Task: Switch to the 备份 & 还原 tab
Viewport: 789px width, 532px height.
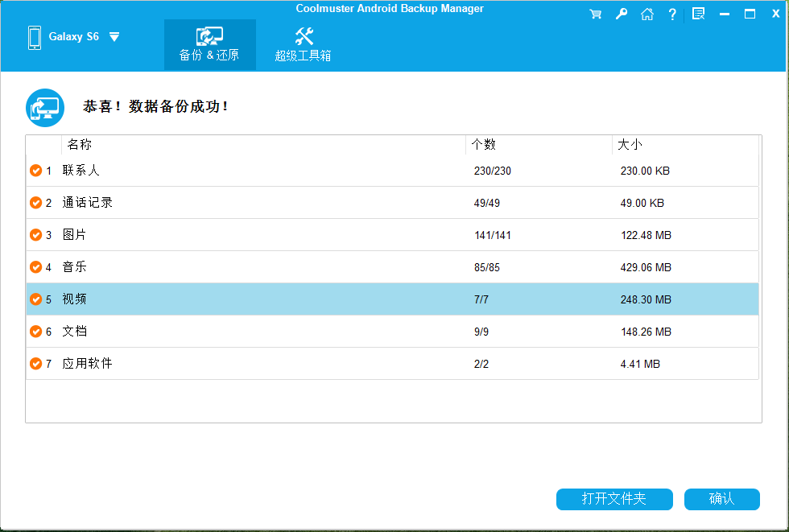Action: coord(210,45)
